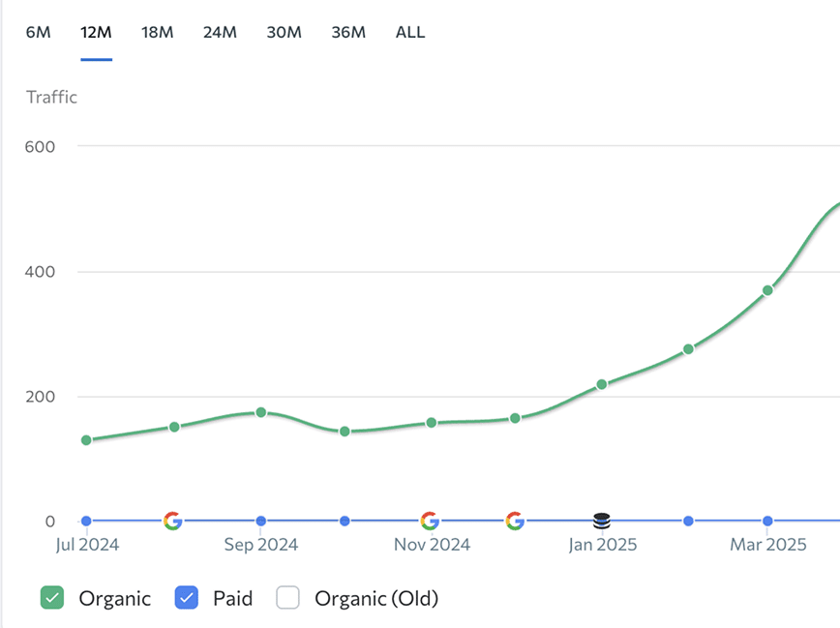Click the Jul 2024 paid data point

86,521
